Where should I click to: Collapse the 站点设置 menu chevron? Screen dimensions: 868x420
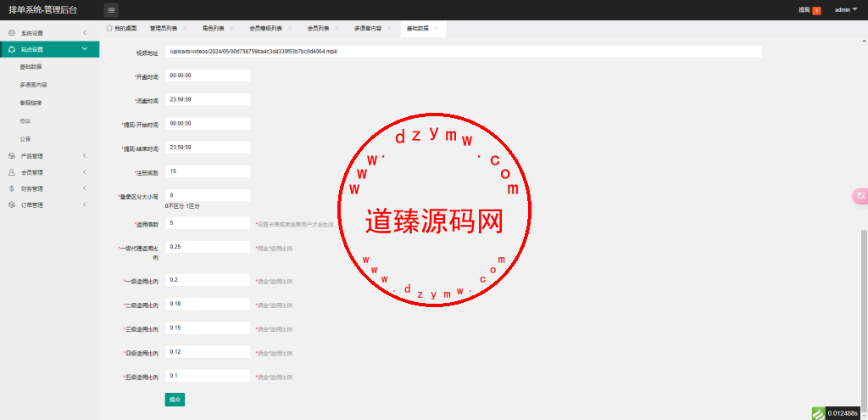tap(85, 48)
